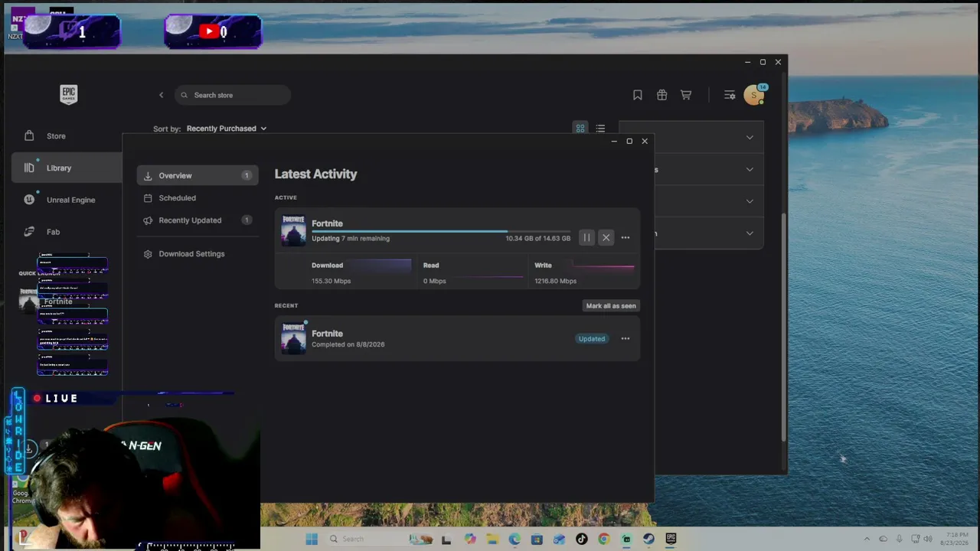The height and width of the screenshot is (551, 980).
Task: Open the Windows Start menu
Action: point(312,540)
